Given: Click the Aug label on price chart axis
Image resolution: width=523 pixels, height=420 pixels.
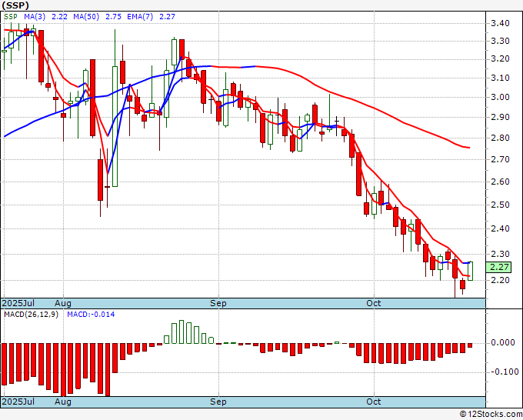Looking at the screenshot, I should (63, 303).
